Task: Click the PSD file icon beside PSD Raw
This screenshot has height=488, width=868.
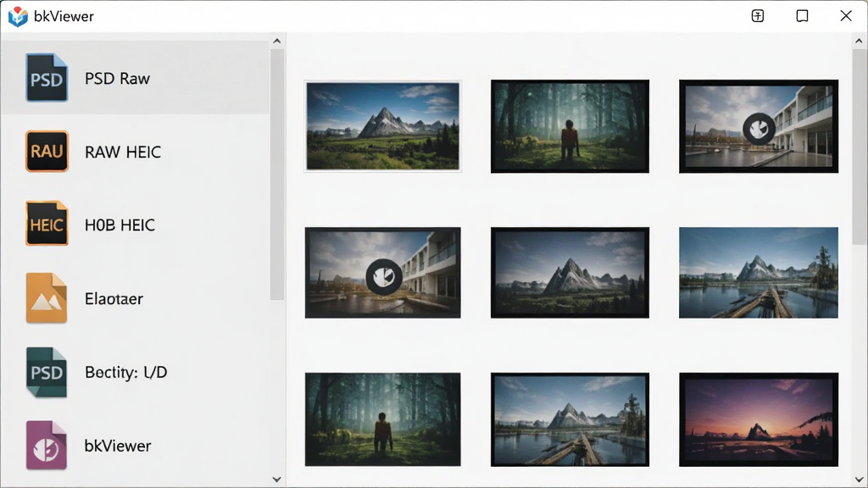Action: (x=47, y=77)
